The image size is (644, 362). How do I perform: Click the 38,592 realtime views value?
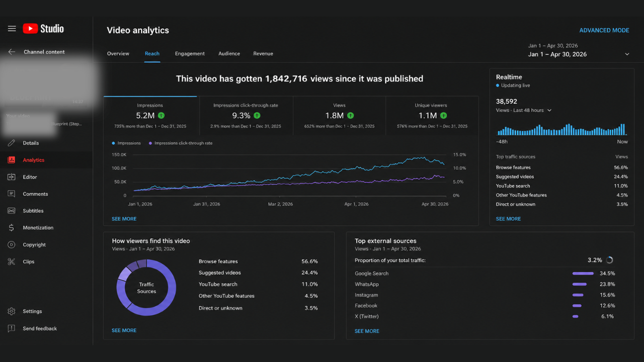coord(507,101)
